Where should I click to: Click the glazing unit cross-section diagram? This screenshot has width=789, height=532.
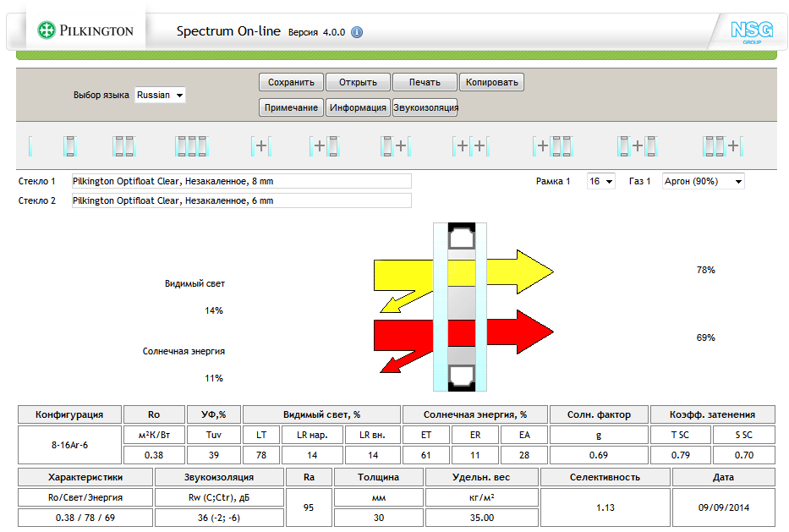coord(460,306)
